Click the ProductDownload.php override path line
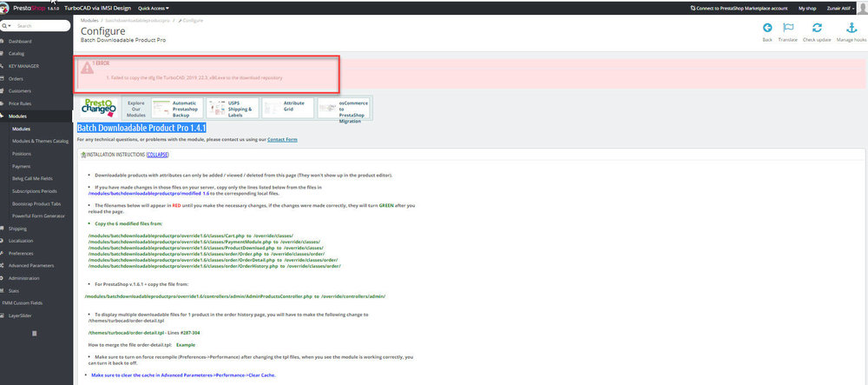The height and width of the screenshot is (385, 868). click(206, 248)
